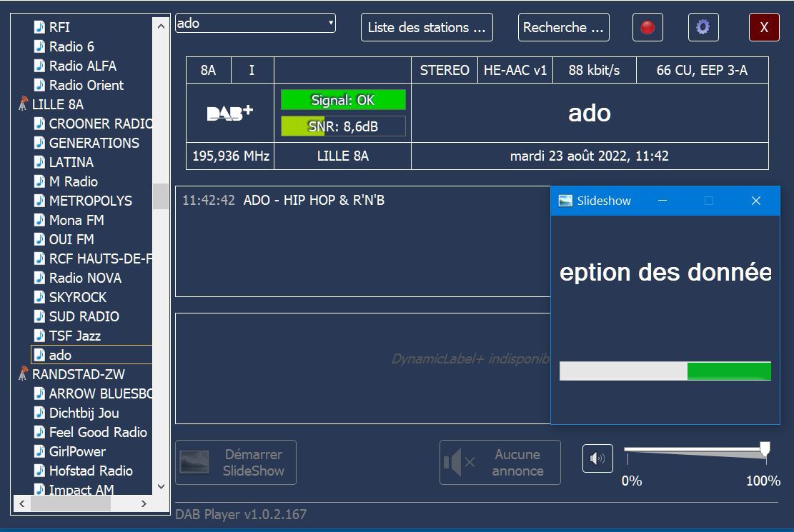This screenshot has height=532, width=794.
Task: Select the Hofstad Radio station
Action: click(x=91, y=471)
